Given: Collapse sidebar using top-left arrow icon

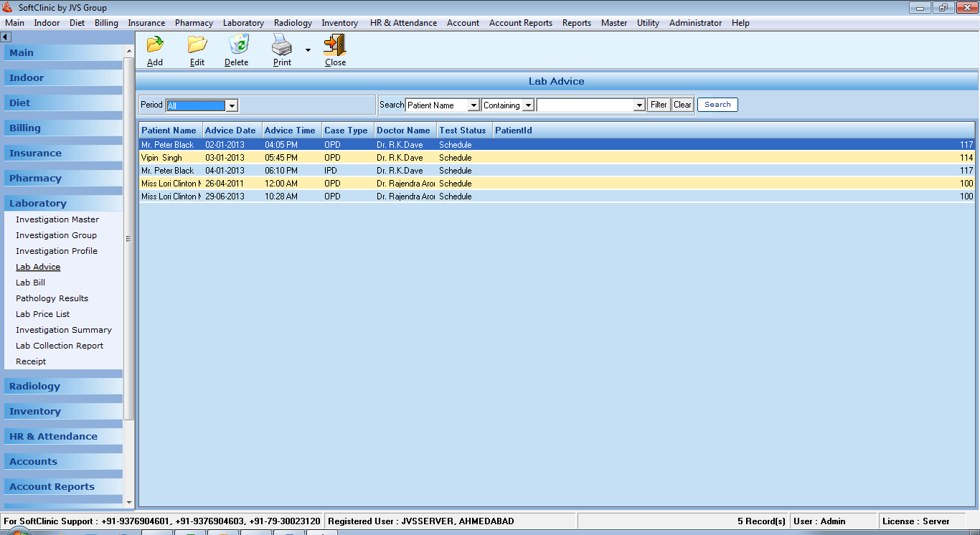Looking at the screenshot, I should (6, 37).
